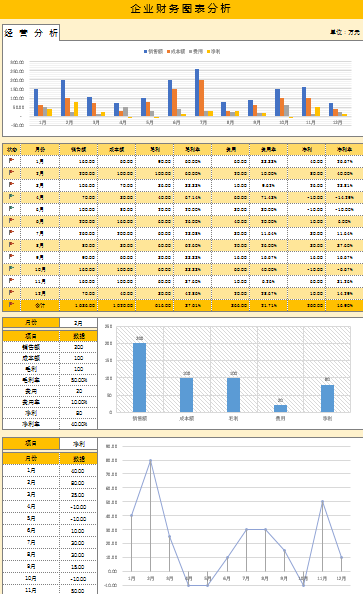Viewport: 363px width, 594px height.
Task: Click the status flag icon in the 6月 row
Action: (x=12, y=220)
